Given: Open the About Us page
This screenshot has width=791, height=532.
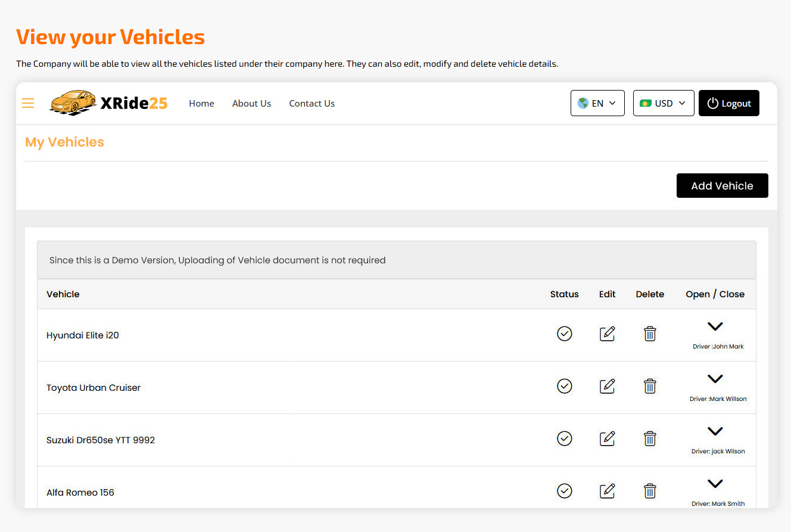Looking at the screenshot, I should pos(251,103).
